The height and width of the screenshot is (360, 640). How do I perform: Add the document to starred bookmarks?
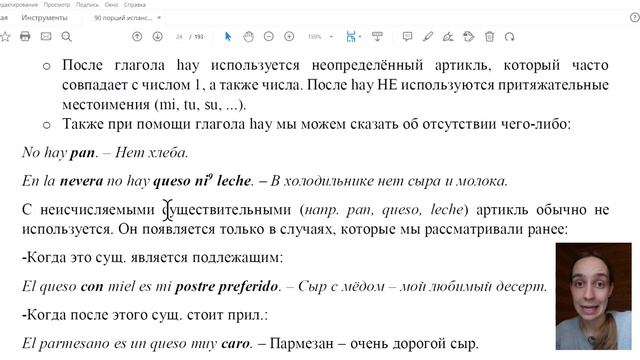(5, 37)
